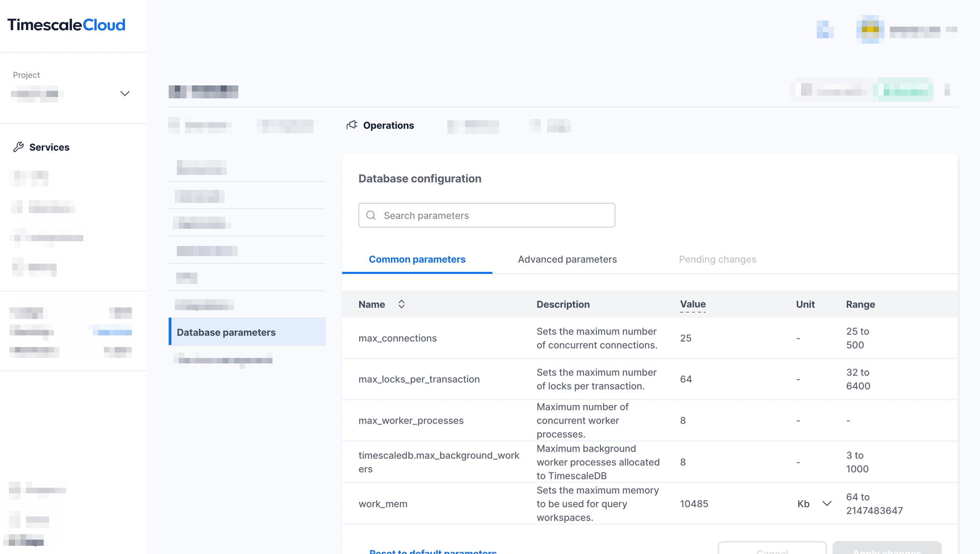Edit the work_mem value 10485
This screenshot has height=554, width=980.
(694, 503)
